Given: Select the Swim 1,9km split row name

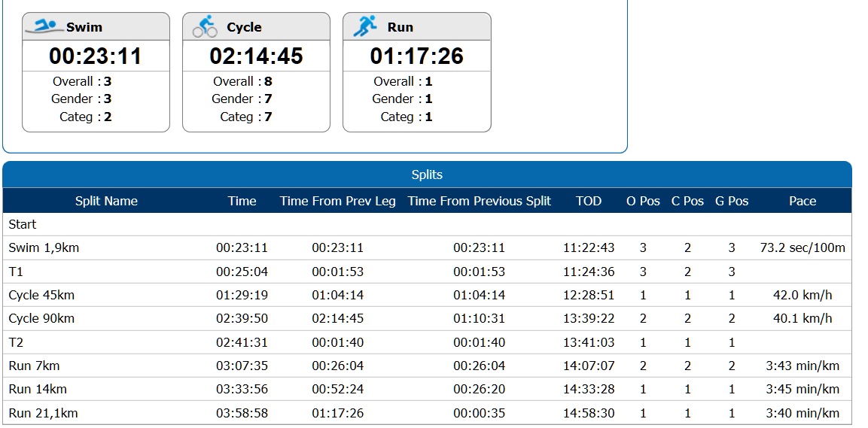Looking at the screenshot, I should 43,247.
